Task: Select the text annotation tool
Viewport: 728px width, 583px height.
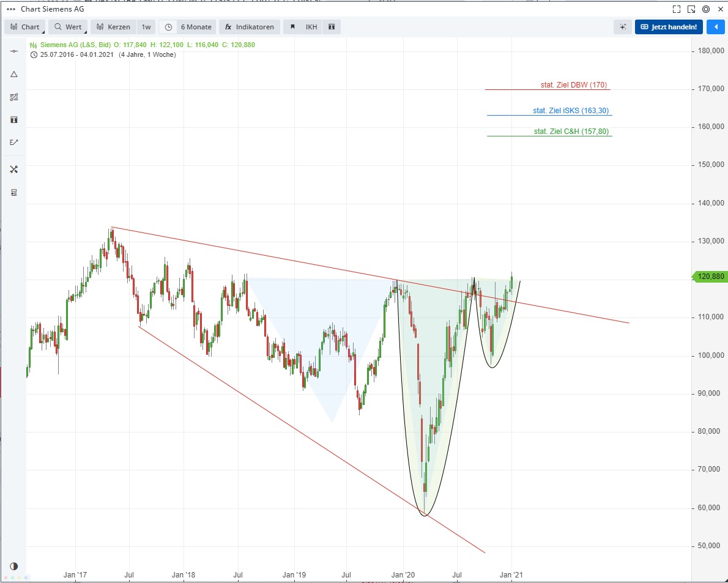Action: (x=13, y=120)
